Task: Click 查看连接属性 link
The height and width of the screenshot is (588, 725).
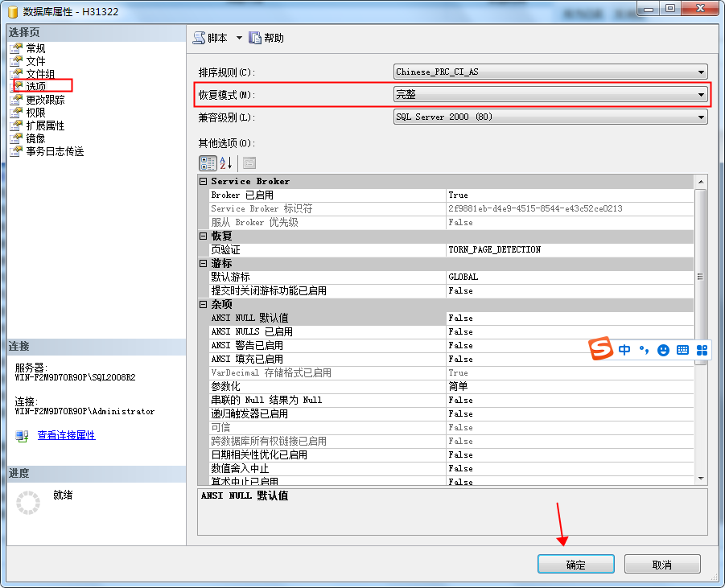Action: pos(66,435)
